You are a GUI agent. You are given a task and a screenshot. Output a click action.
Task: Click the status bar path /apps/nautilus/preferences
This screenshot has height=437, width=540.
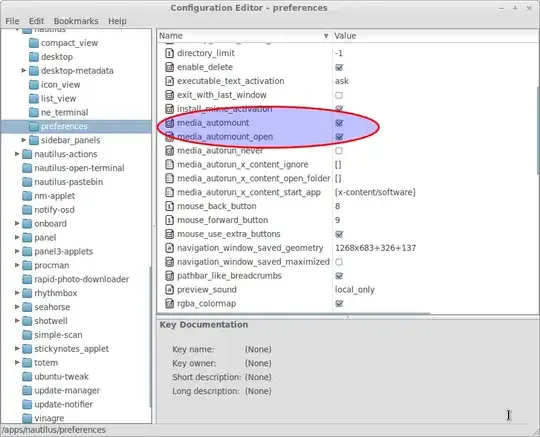point(54,430)
